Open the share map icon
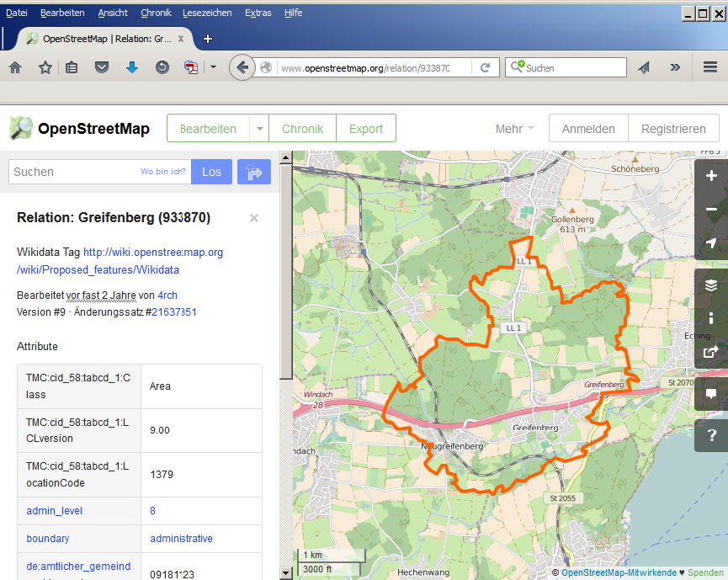The height and width of the screenshot is (580, 728). [x=711, y=352]
